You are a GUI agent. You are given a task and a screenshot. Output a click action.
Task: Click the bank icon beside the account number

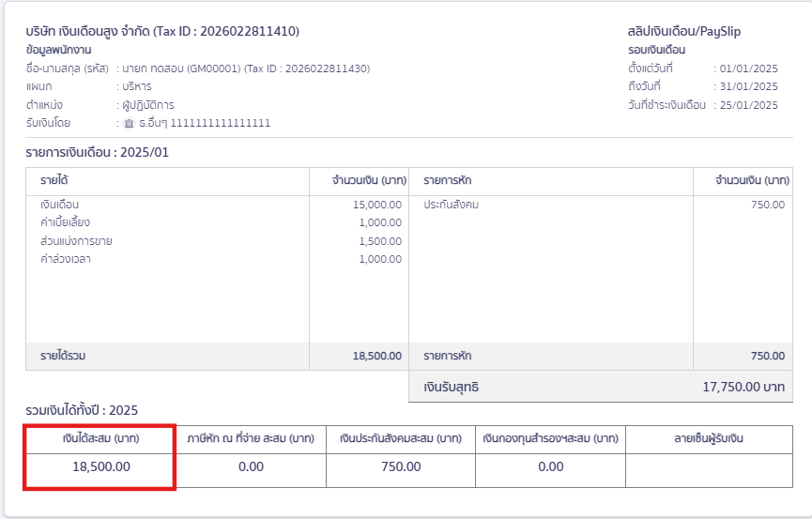tap(130, 123)
